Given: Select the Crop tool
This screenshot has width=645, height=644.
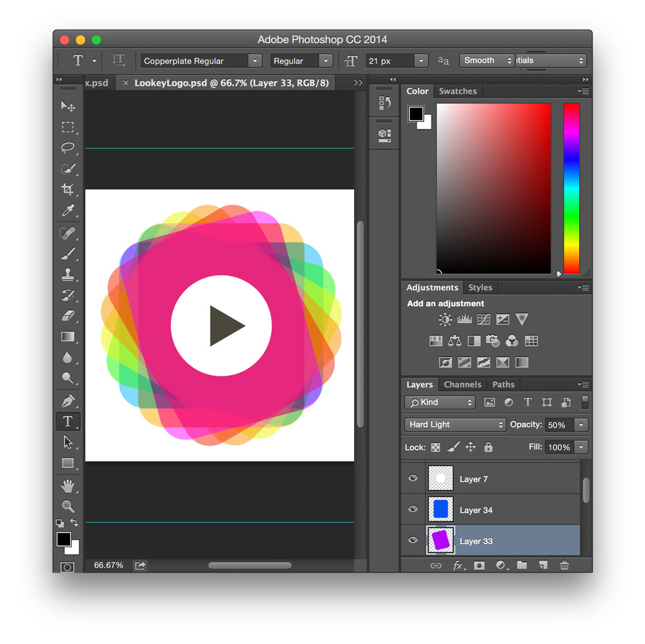Looking at the screenshot, I should pyautogui.click(x=68, y=190).
